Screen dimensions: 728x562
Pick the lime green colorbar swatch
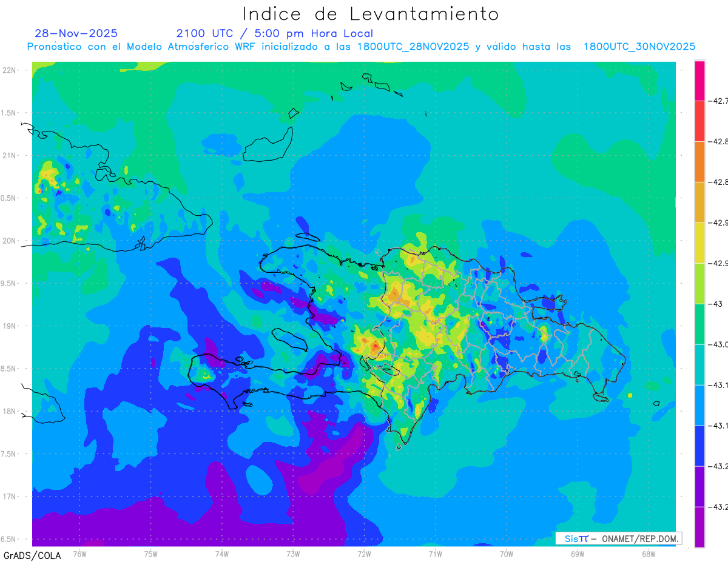[699, 284]
